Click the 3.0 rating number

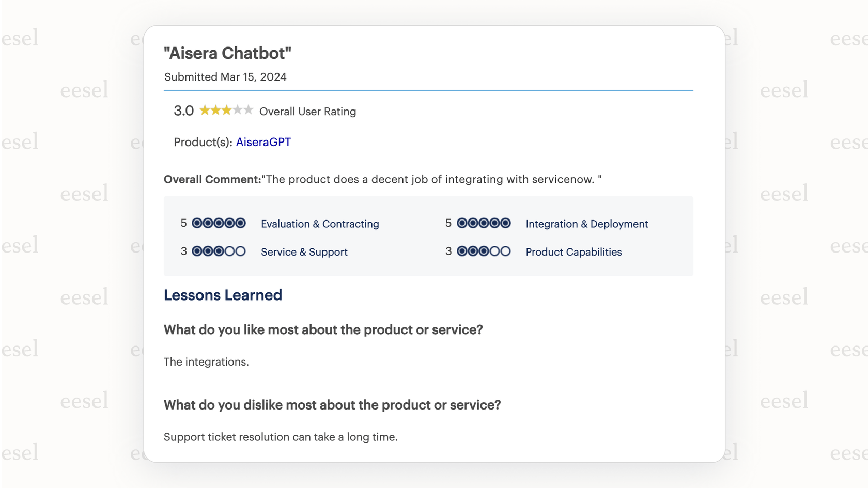pyautogui.click(x=183, y=111)
